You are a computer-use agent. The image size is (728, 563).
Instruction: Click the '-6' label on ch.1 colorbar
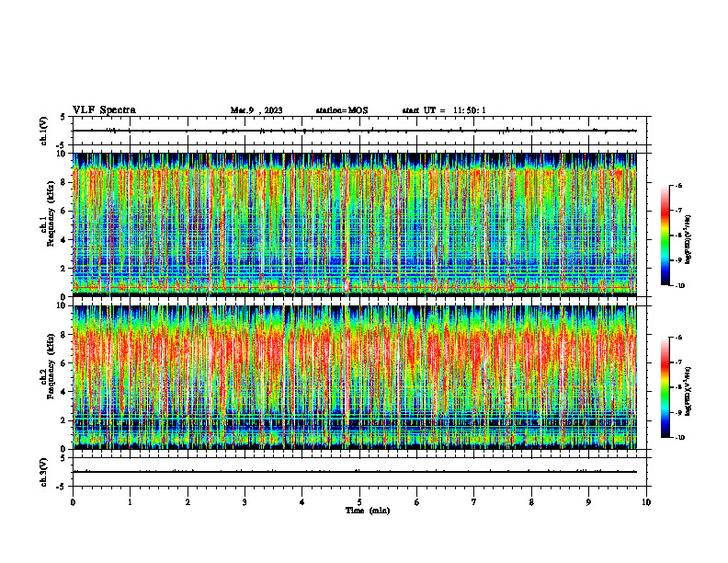pyautogui.click(x=679, y=186)
